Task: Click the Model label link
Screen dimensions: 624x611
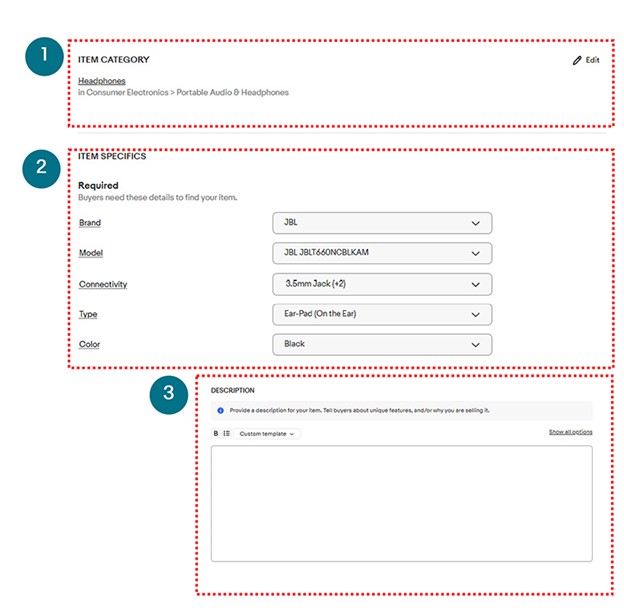Action: click(91, 253)
